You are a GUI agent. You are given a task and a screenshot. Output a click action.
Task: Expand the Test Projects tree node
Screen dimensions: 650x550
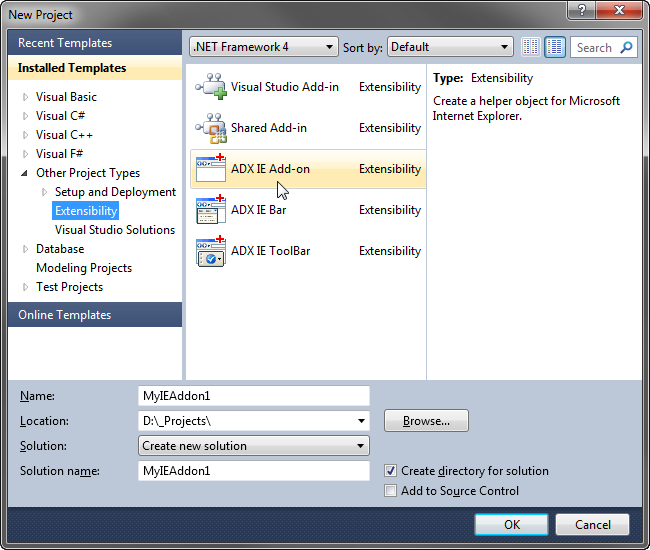point(25,287)
